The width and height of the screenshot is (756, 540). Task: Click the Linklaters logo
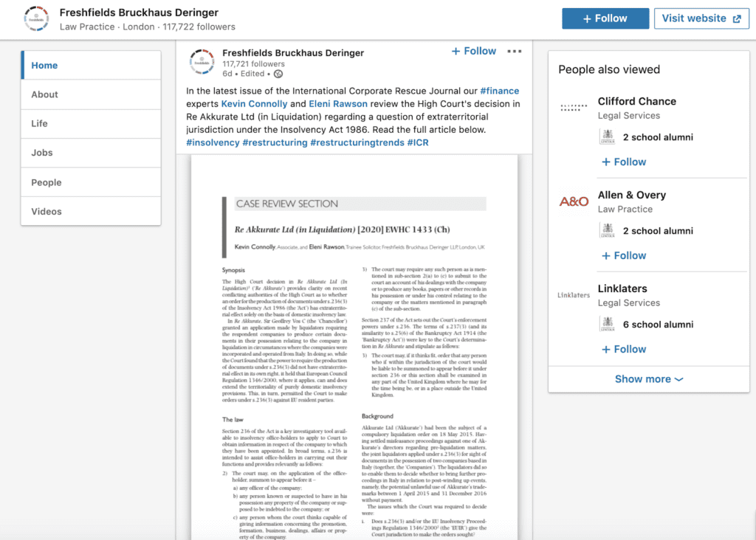point(574,295)
